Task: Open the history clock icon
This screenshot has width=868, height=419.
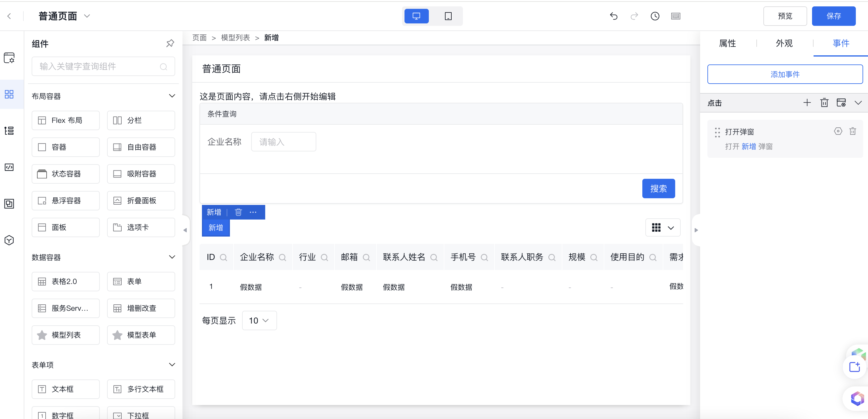Action: coord(655,16)
